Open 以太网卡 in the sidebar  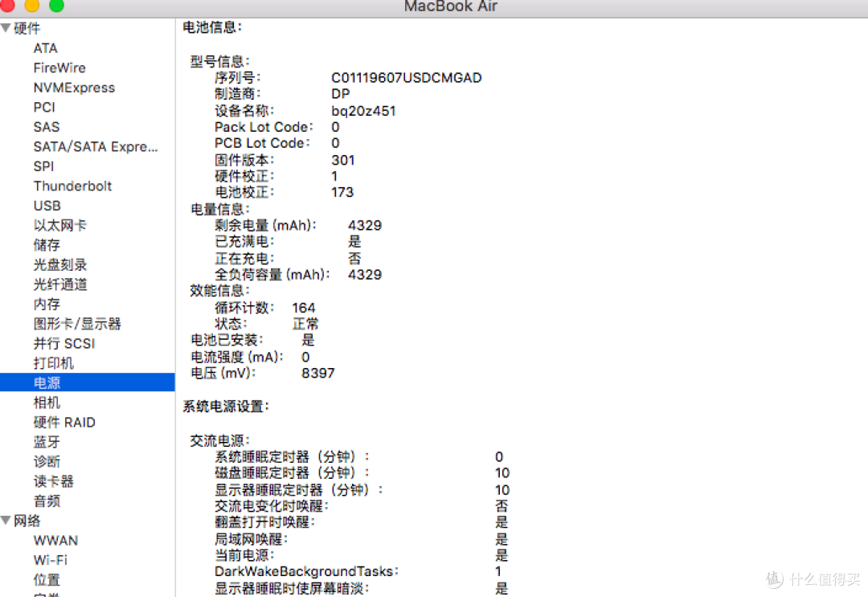[59, 225]
